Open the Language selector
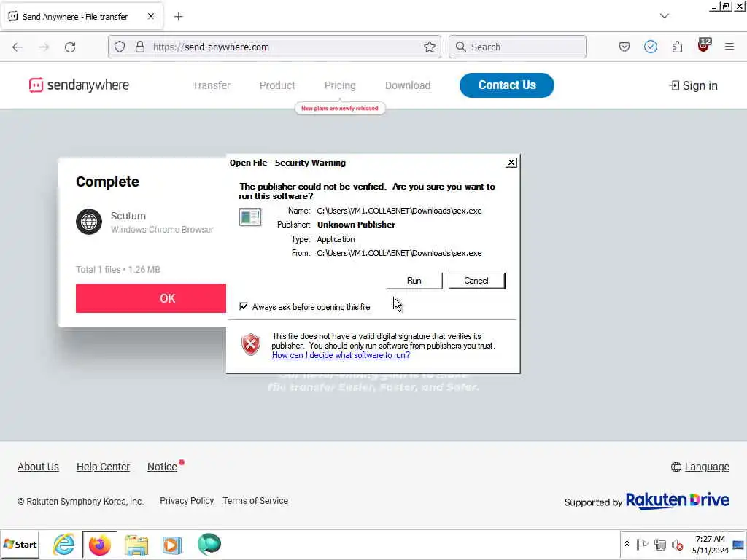The width and height of the screenshot is (747, 560). [700, 467]
